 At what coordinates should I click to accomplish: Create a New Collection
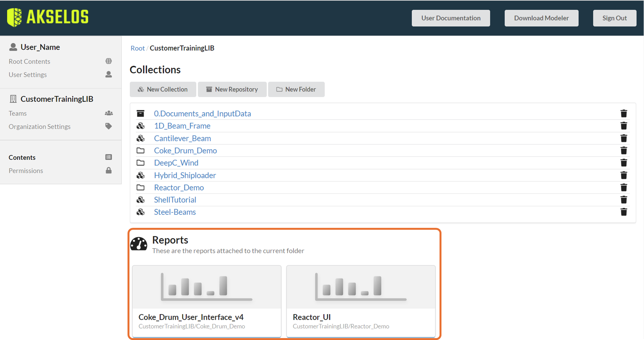163,89
